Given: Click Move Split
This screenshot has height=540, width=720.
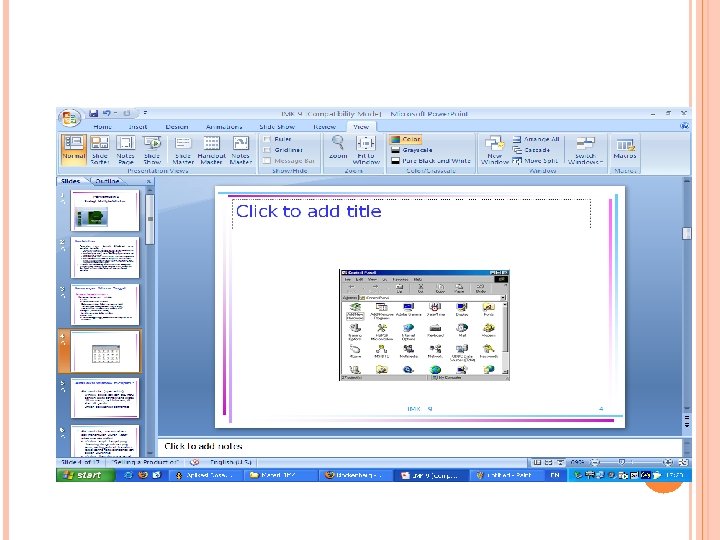Looking at the screenshot, I should [x=535, y=161].
